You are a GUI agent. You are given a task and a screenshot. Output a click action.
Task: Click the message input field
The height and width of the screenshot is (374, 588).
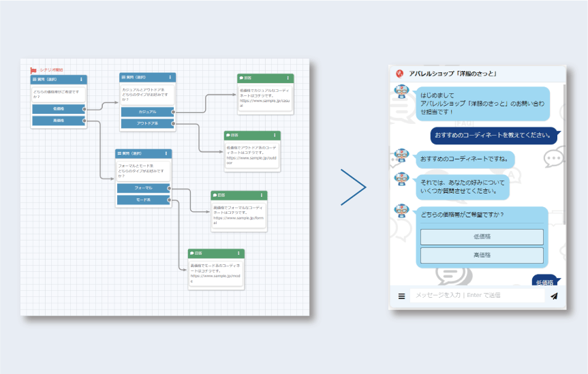point(477,295)
